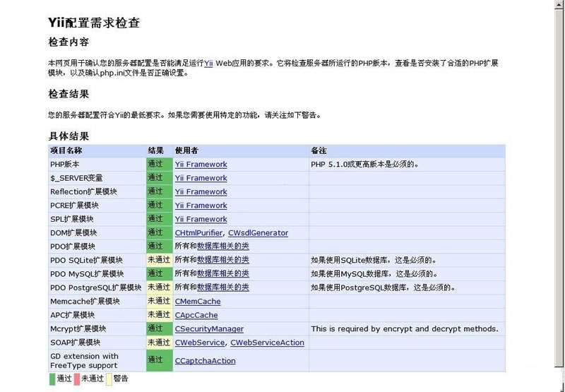Click the 通过 result cell for PHP版本
565x392 pixels.
click(x=160, y=165)
